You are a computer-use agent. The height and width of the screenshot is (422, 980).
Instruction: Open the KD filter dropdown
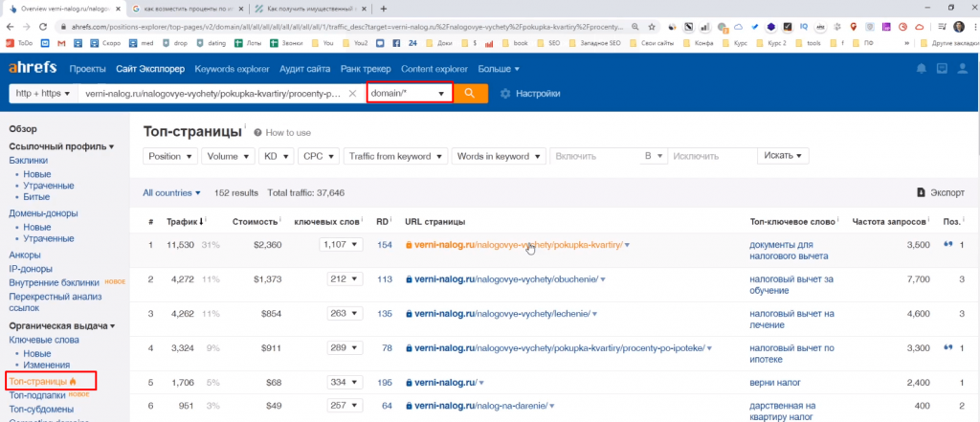[x=276, y=156]
